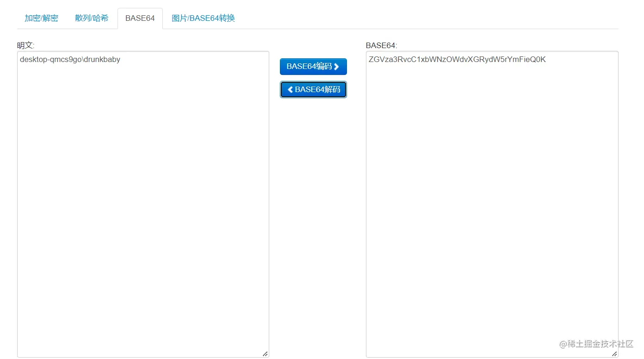The image size is (644, 359).
Task: Click the BASE64编码 button
Action: pyautogui.click(x=313, y=67)
